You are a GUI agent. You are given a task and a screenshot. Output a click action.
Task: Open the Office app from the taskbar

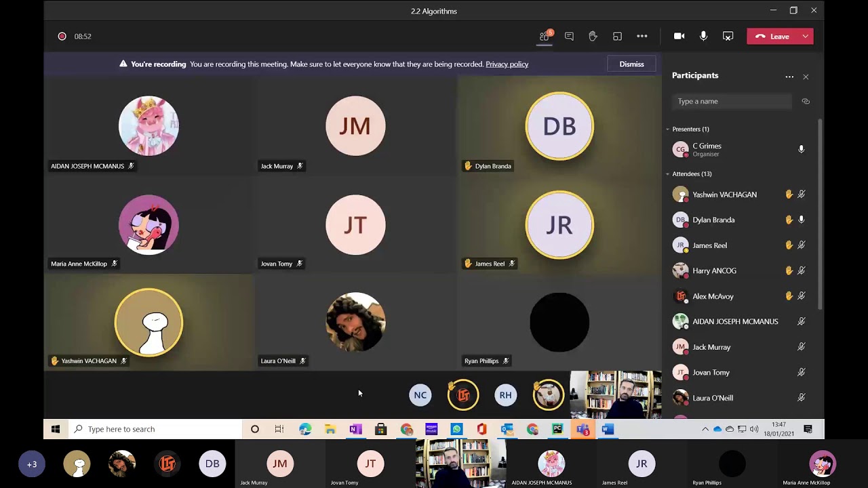(481, 429)
